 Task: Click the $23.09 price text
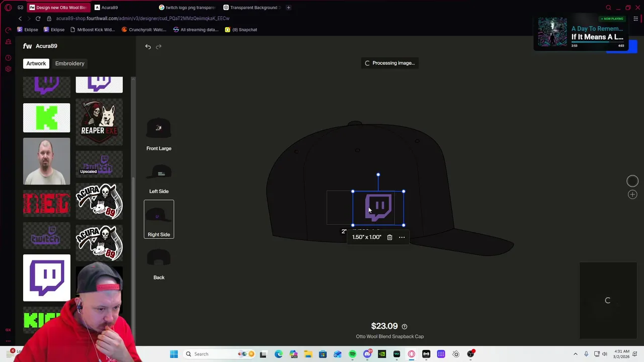(384, 326)
